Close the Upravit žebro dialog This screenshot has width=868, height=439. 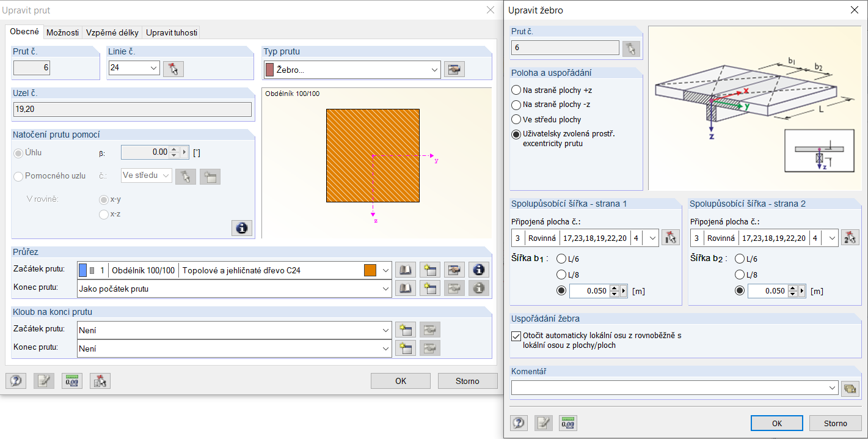(x=854, y=10)
